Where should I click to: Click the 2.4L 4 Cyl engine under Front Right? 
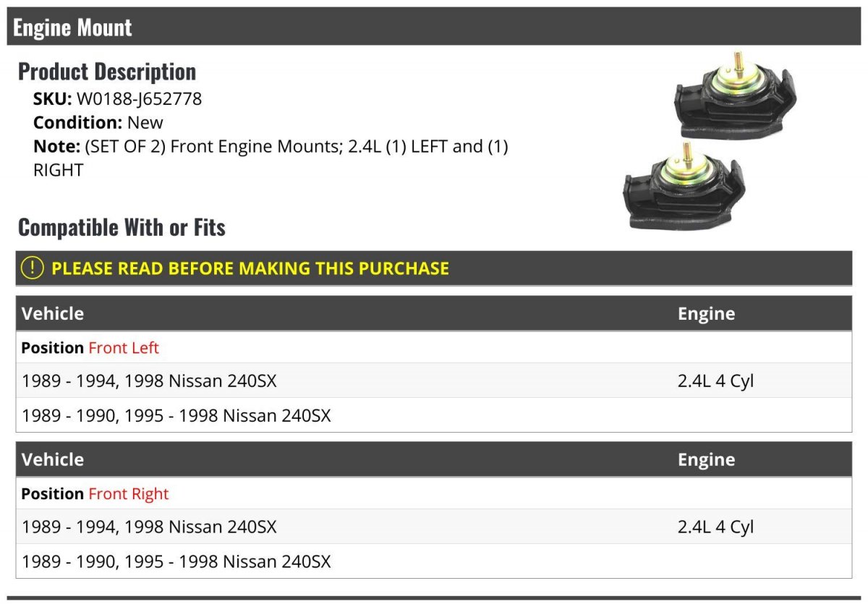click(715, 527)
